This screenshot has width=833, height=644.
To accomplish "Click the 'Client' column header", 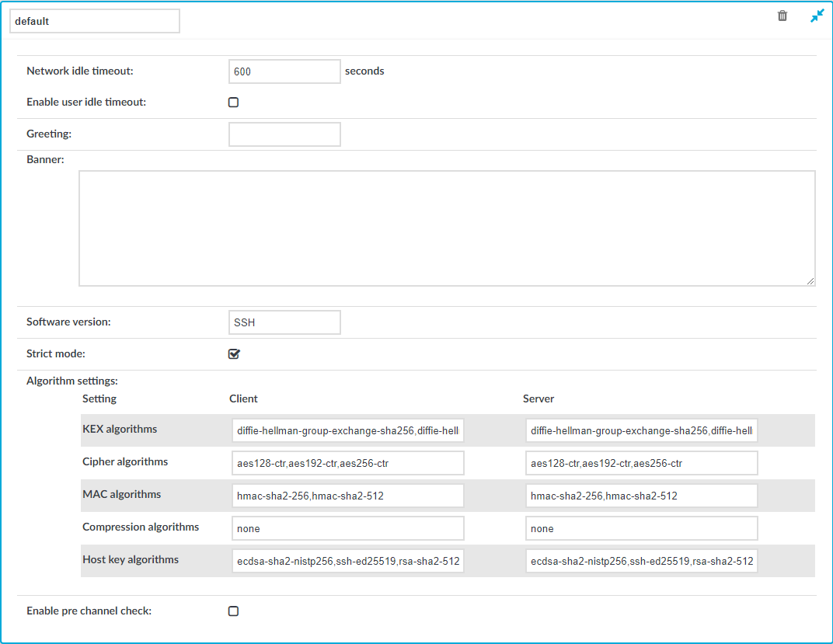I will point(243,399).
